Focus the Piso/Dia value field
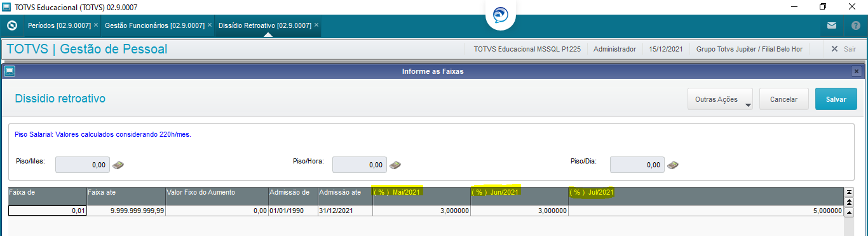The width and height of the screenshot is (868, 236). coord(637,165)
